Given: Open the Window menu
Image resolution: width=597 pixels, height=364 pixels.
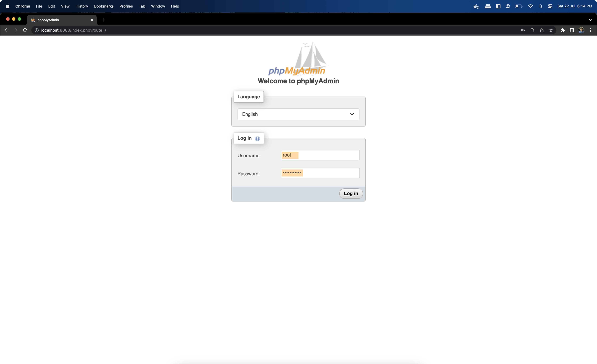Looking at the screenshot, I should [x=158, y=6].
